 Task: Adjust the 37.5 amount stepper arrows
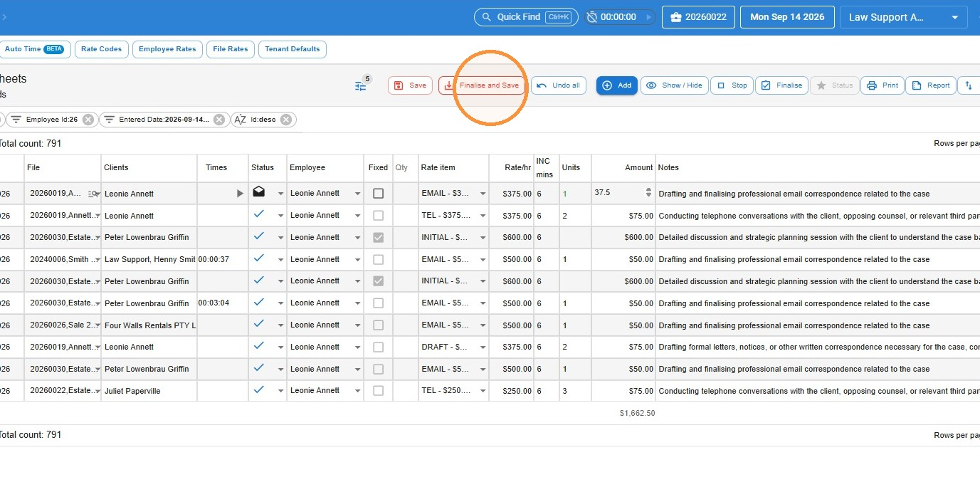648,192
